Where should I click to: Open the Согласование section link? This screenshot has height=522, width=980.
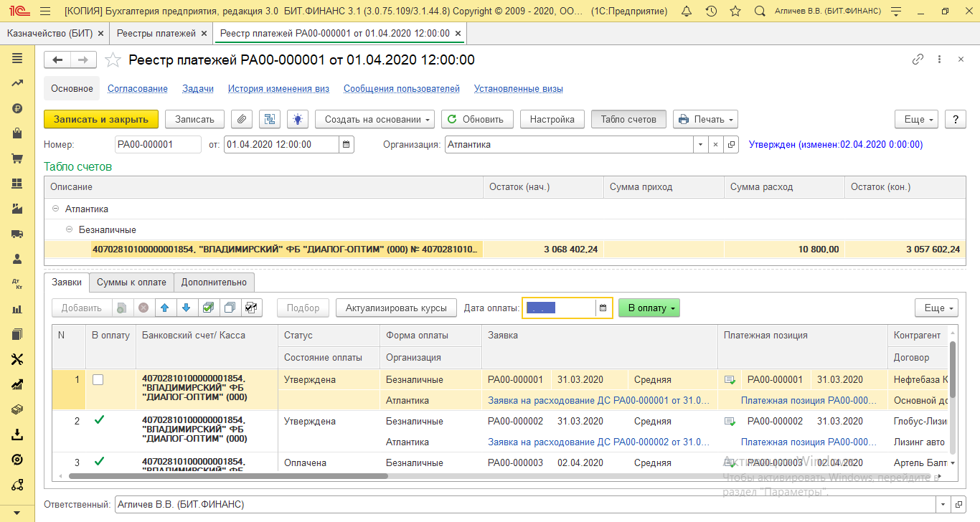(x=138, y=89)
